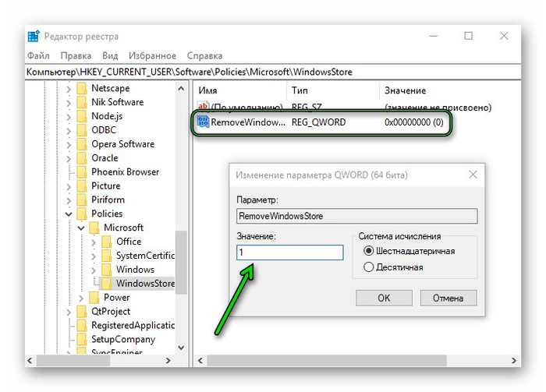
Task: Click the Тип column header
Action: [300, 90]
